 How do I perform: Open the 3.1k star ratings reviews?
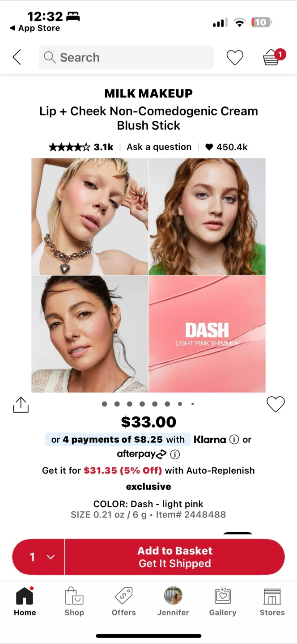(x=81, y=147)
